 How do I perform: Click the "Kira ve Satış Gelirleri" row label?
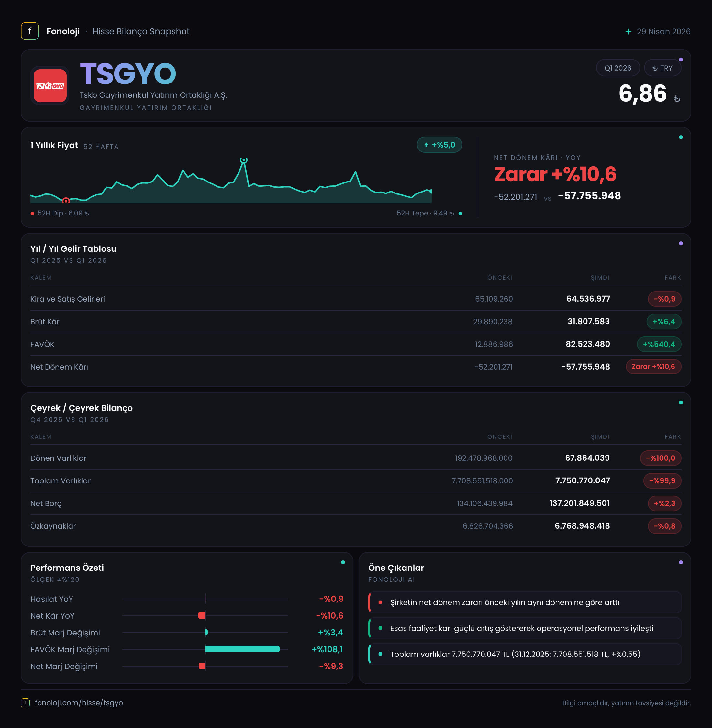coord(68,299)
